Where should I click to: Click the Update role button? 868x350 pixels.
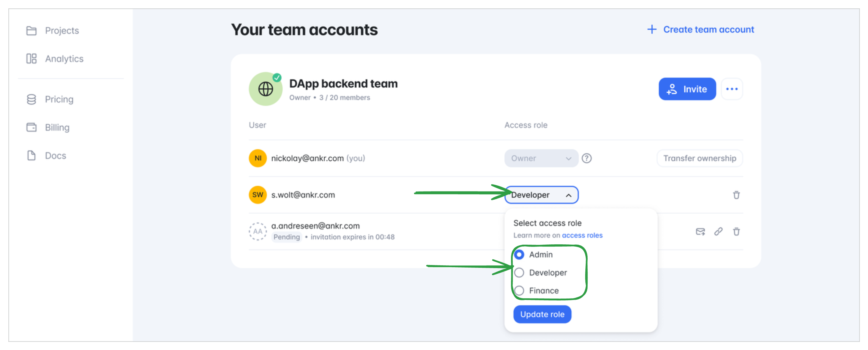point(542,314)
